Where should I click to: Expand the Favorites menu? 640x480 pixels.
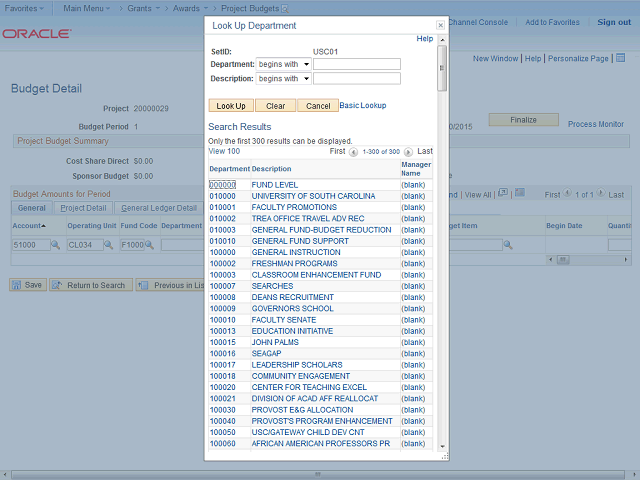click(x=26, y=7)
